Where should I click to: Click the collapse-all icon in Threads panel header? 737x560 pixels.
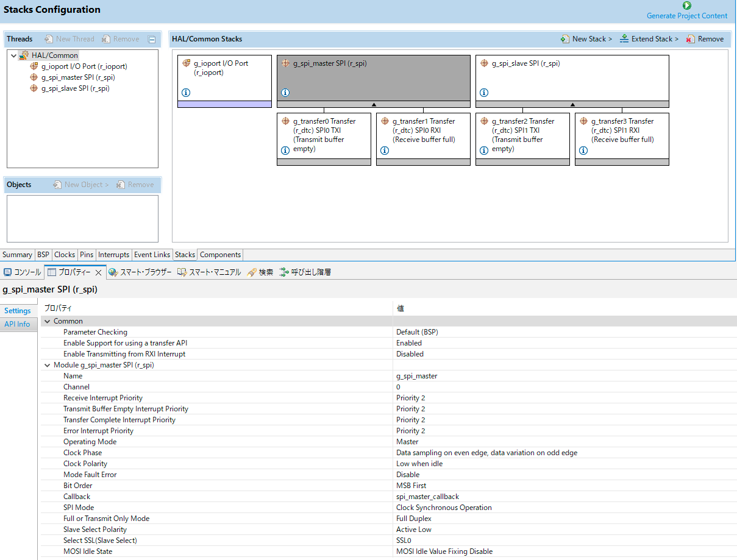152,39
